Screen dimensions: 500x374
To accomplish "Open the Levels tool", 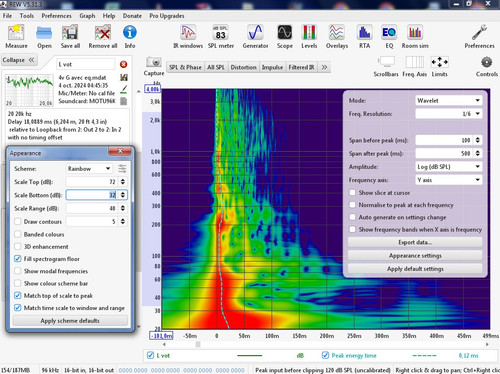I will [x=309, y=33].
